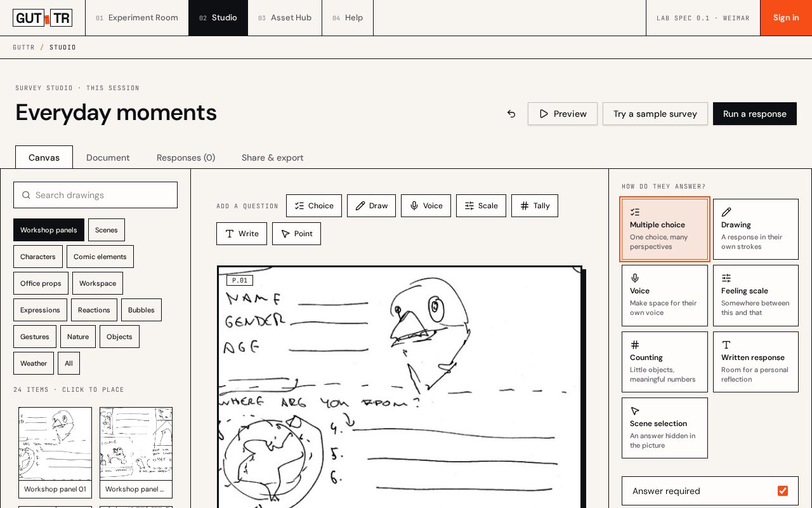Select Voice answer type card
Screen dimensions: 812x508
click(x=665, y=295)
